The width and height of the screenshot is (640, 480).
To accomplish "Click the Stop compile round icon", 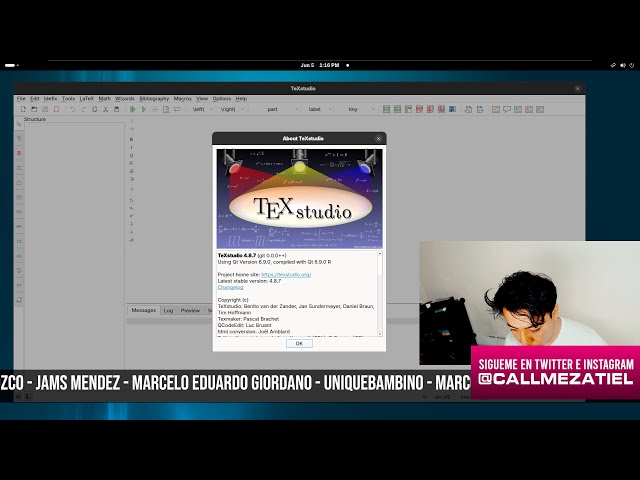I will 155,109.
